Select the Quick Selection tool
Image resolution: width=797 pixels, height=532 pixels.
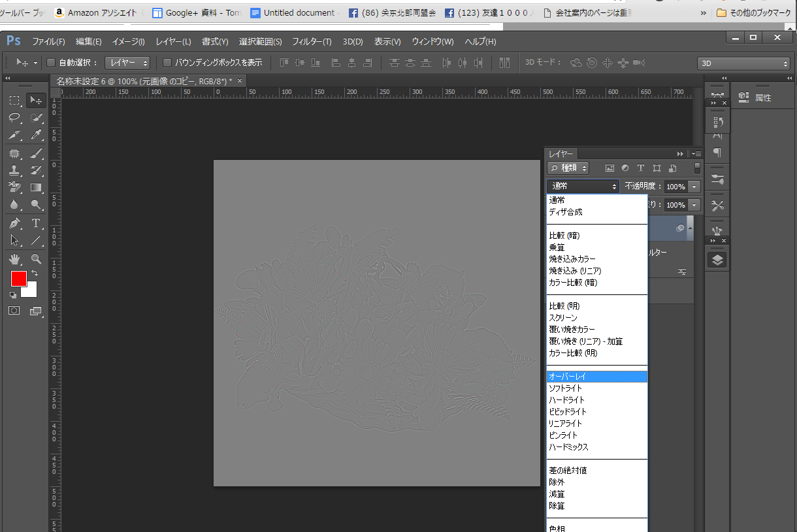coord(36,118)
